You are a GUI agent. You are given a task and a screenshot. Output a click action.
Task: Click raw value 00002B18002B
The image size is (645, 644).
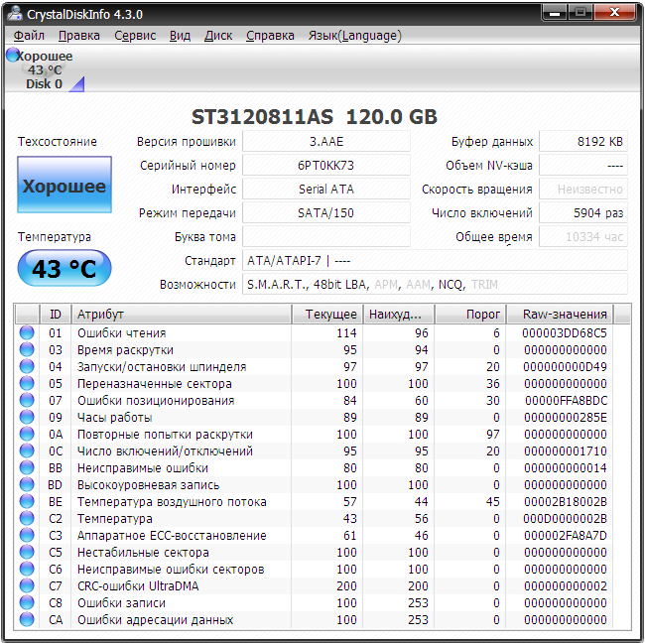pos(566,502)
